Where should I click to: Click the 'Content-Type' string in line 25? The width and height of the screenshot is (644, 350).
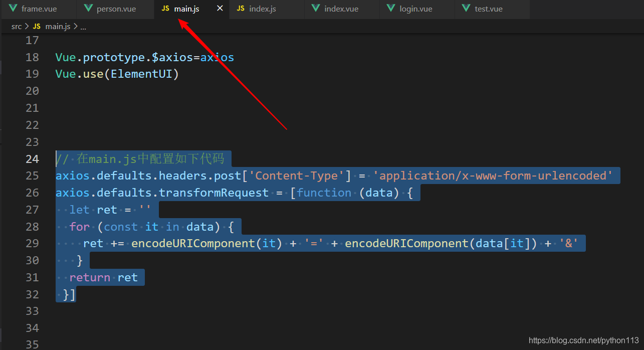coord(297,176)
